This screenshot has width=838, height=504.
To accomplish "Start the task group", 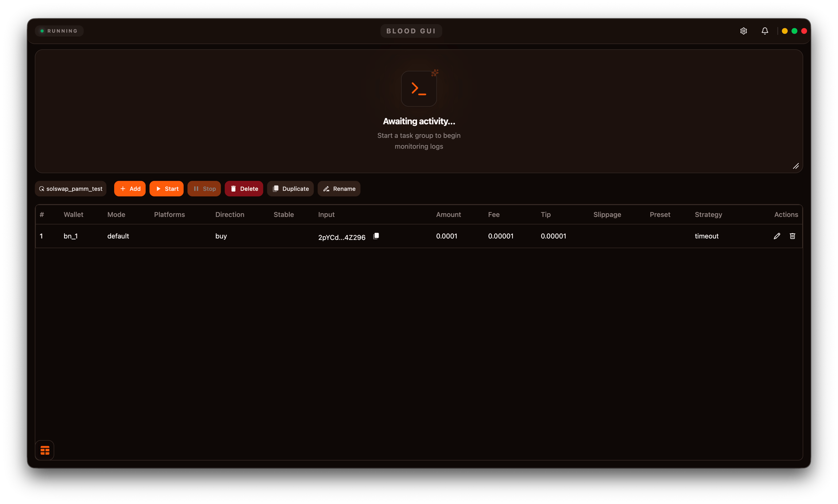I will pos(167,189).
